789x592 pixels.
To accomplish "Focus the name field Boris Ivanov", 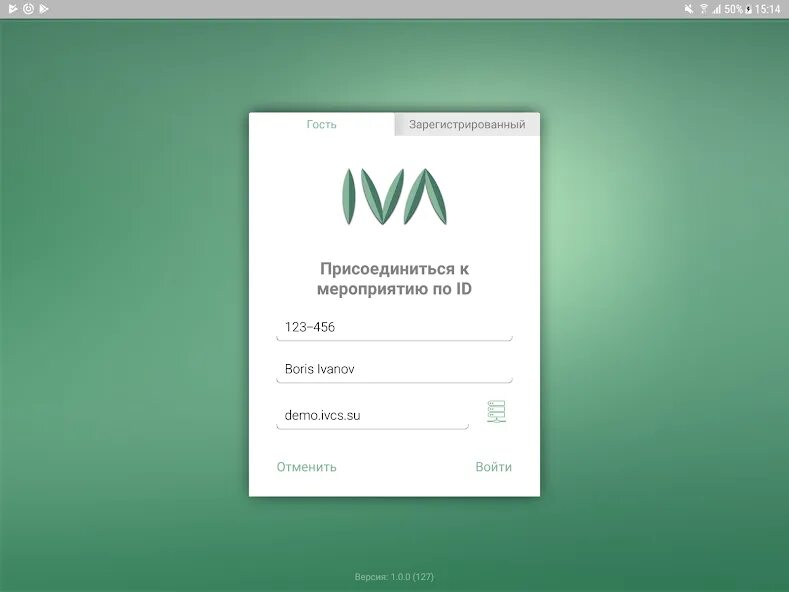I will click(394, 370).
